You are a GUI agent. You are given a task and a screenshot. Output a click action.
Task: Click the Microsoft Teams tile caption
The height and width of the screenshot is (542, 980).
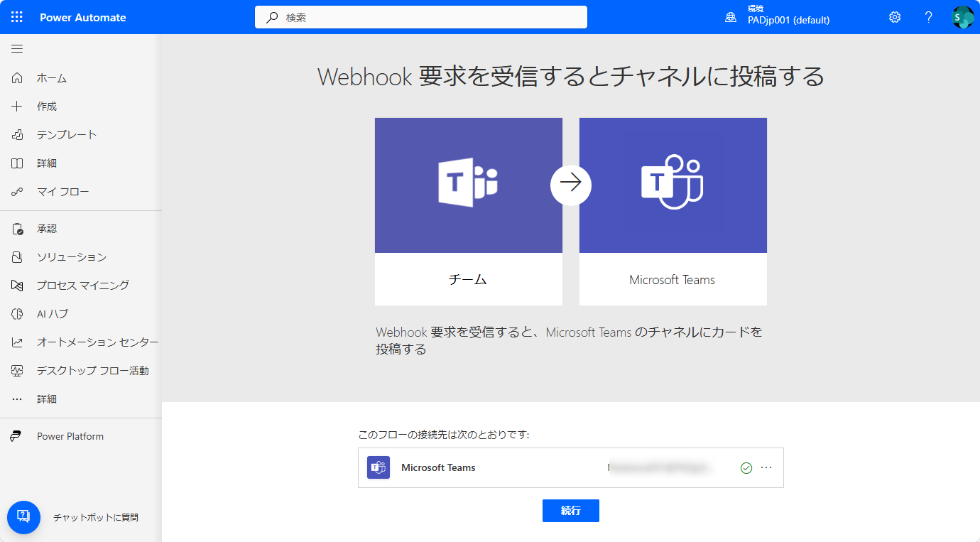tap(673, 280)
